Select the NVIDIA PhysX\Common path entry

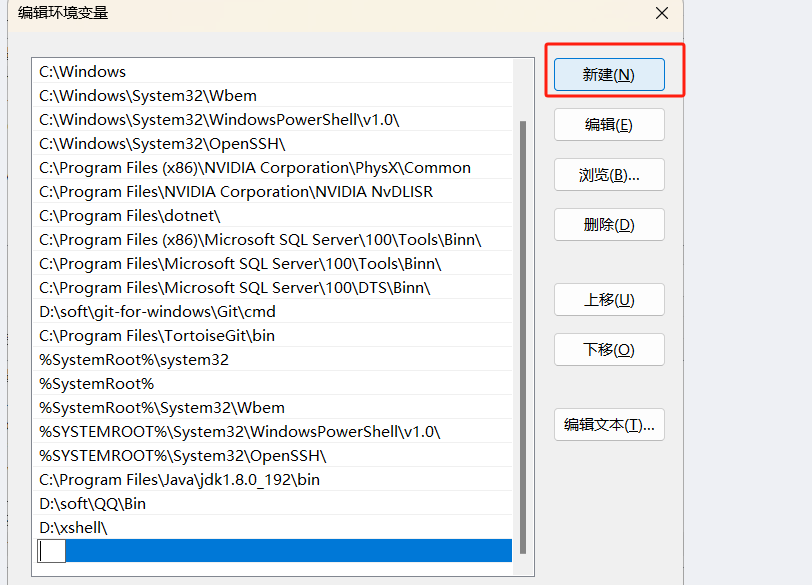tap(255, 168)
